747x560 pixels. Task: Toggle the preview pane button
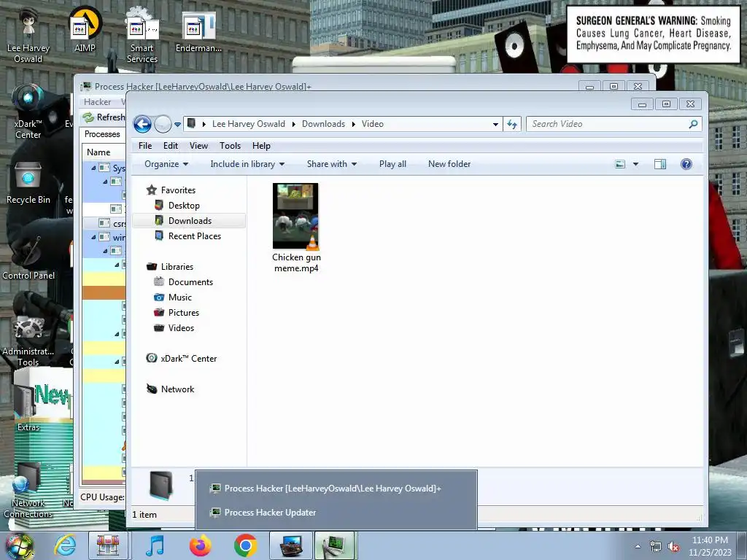pos(659,164)
